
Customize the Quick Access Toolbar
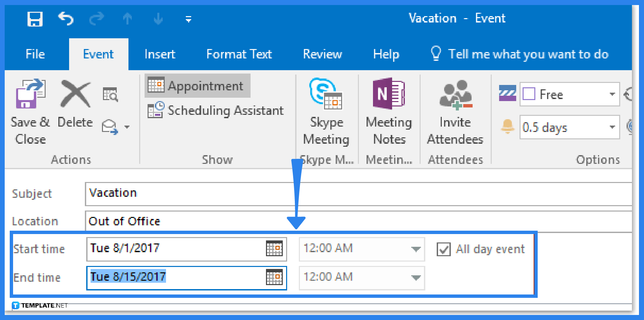coord(189,19)
